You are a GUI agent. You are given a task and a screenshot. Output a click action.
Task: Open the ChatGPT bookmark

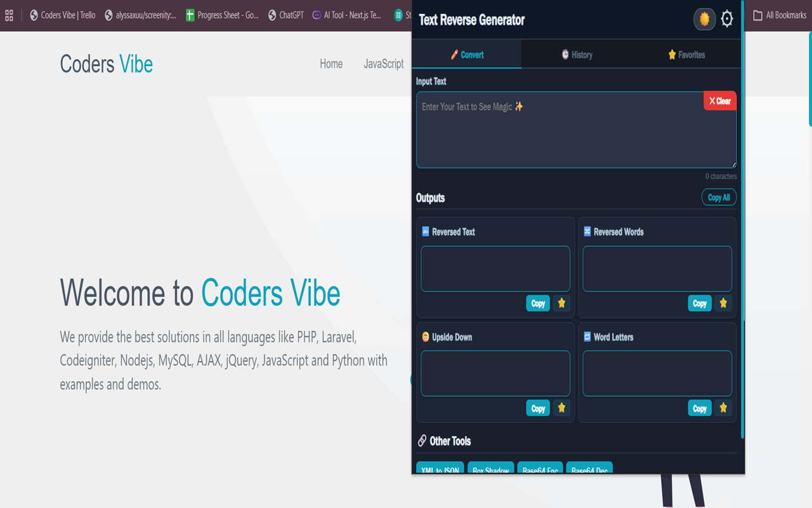[285, 15]
